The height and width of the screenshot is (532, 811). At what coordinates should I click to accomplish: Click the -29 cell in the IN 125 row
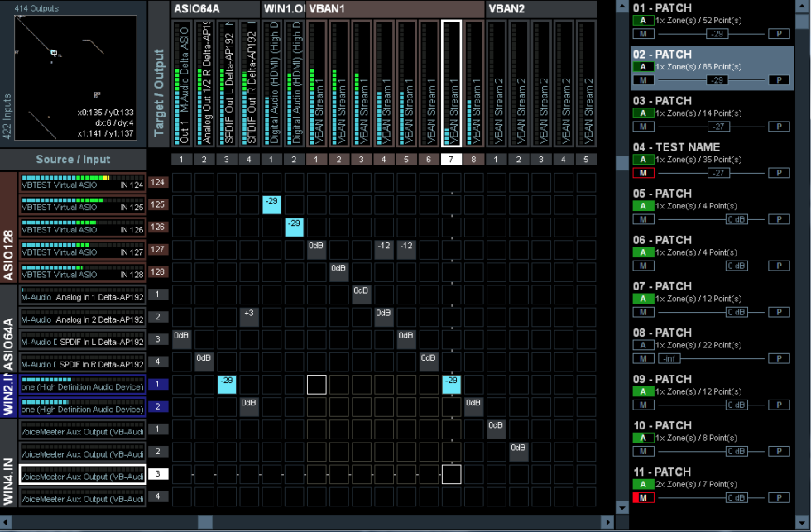click(271, 204)
